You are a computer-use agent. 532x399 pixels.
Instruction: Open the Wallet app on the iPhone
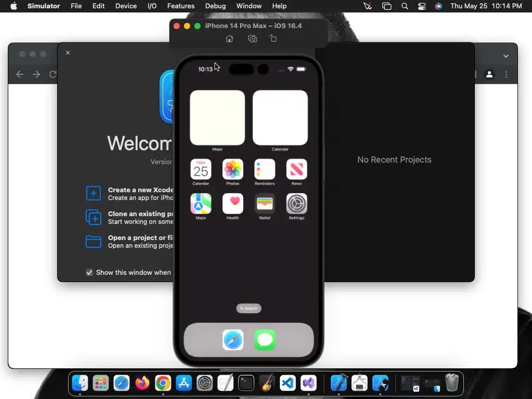coord(264,204)
